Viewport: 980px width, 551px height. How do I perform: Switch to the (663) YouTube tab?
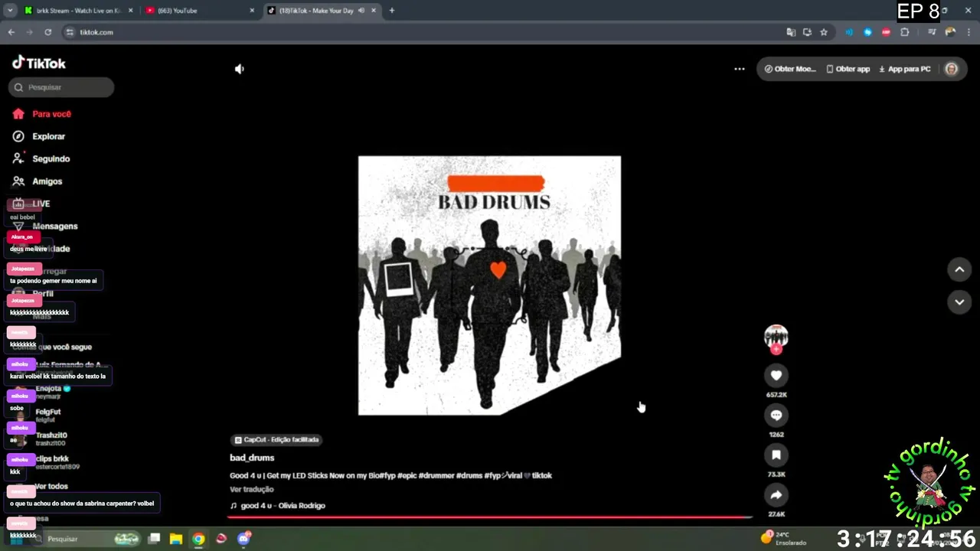[201, 11]
